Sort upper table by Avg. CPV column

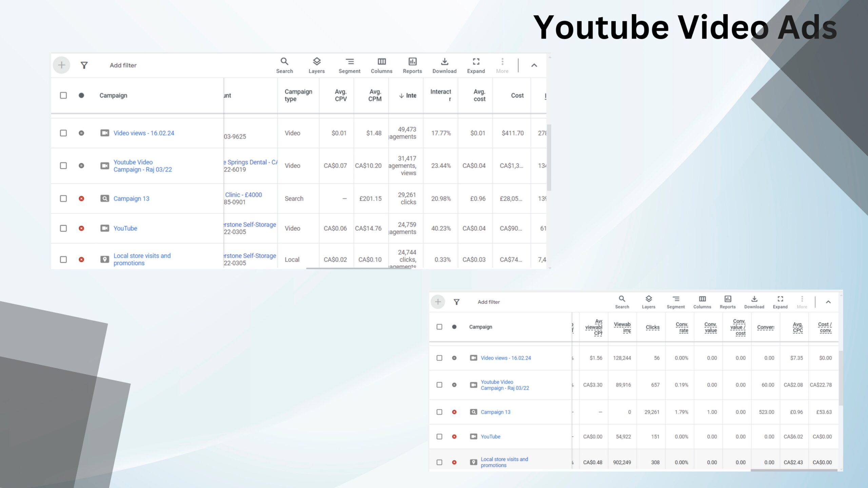(x=340, y=95)
